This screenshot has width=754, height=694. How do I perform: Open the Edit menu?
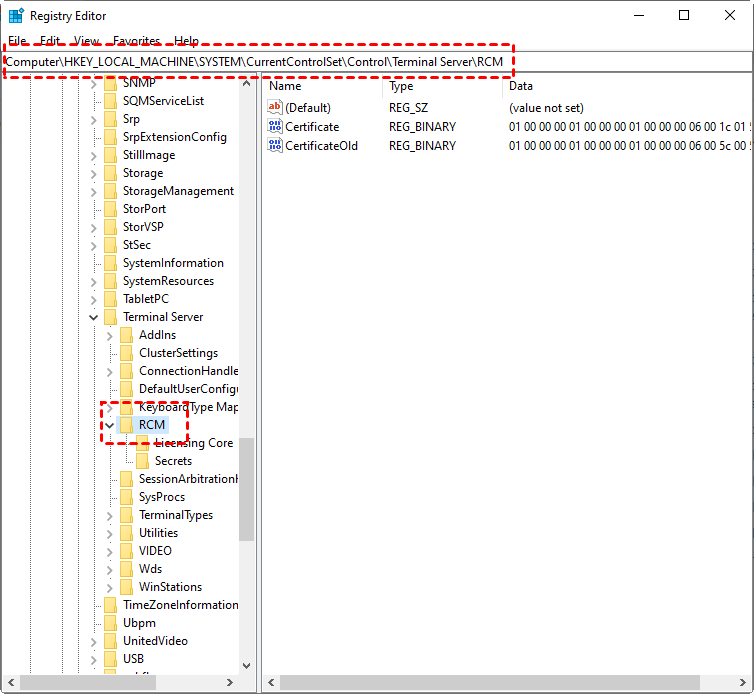click(50, 40)
